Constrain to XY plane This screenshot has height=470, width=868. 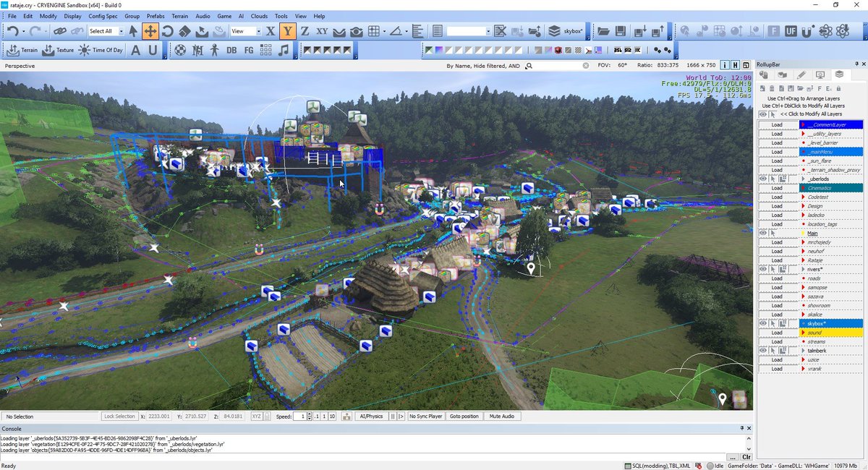(322, 31)
